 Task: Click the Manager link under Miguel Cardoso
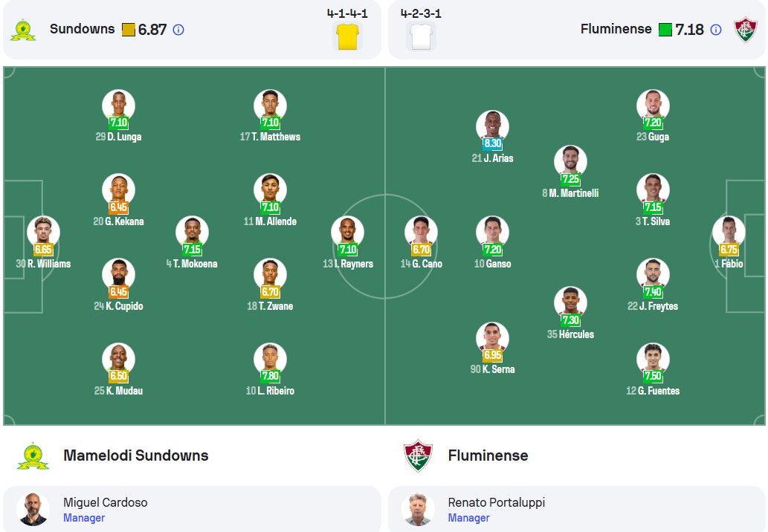(84, 518)
